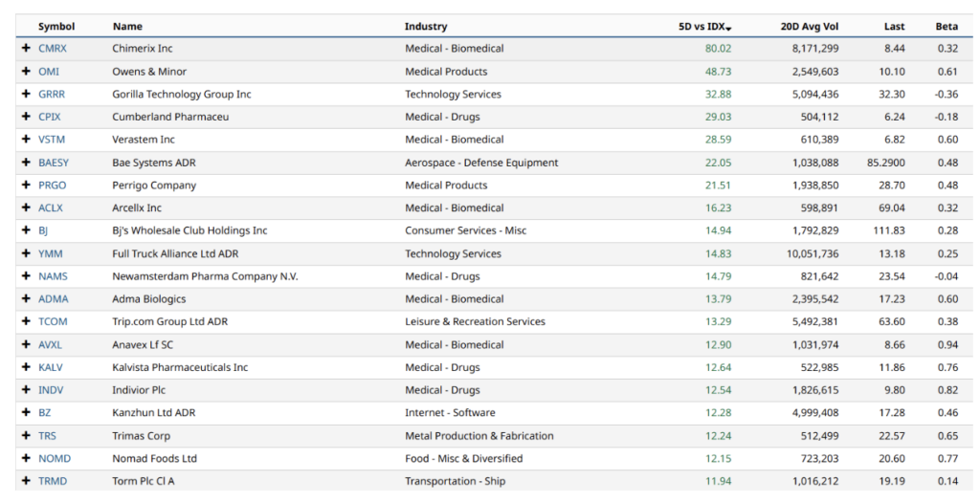Image resolution: width=980 pixels, height=502 pixels.
Task: Open the BAESY symbol link
Action: tap(54, 163)
